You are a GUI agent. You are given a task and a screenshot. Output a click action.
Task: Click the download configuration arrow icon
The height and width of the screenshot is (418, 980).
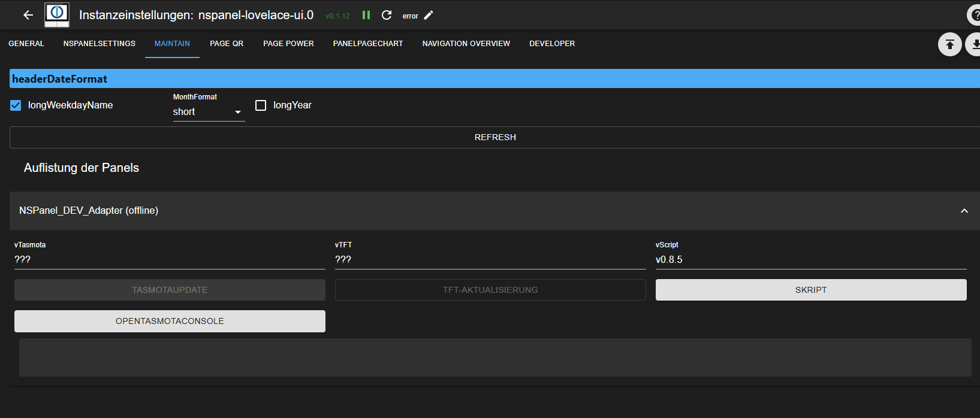pyautogui.click(x=973, y=44)
